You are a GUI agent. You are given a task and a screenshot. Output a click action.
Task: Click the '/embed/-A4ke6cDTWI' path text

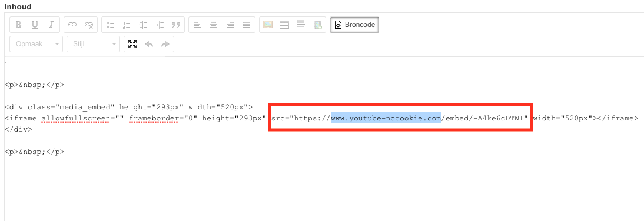(x=482, y=119)
